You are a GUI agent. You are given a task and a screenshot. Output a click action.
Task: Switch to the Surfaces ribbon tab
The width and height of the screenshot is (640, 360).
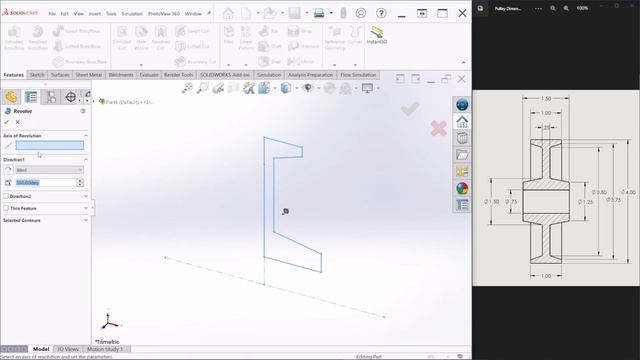pyautogui.click(x=60, y=75)
